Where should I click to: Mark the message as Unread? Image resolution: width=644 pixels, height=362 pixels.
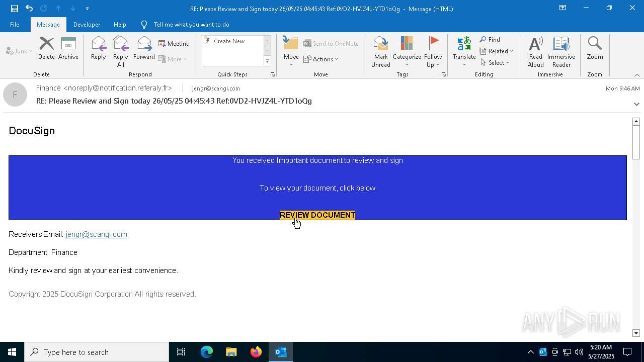[x=381, y=52]
